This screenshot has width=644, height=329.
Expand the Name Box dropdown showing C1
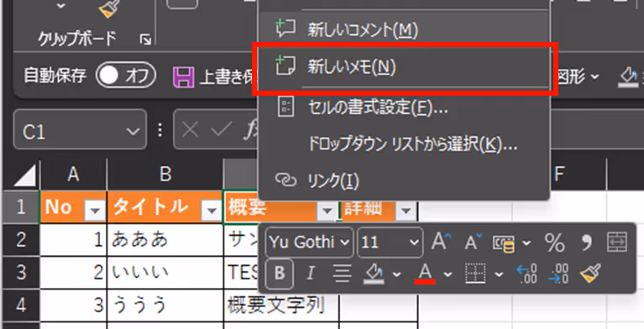point(133,132)
